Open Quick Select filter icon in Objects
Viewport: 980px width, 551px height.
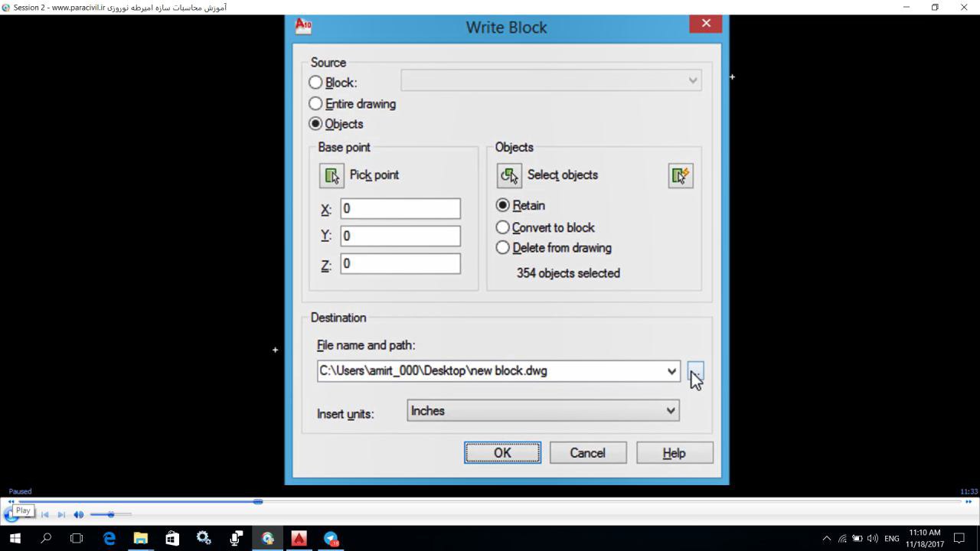pyautogui.click(x=681, y=175)
